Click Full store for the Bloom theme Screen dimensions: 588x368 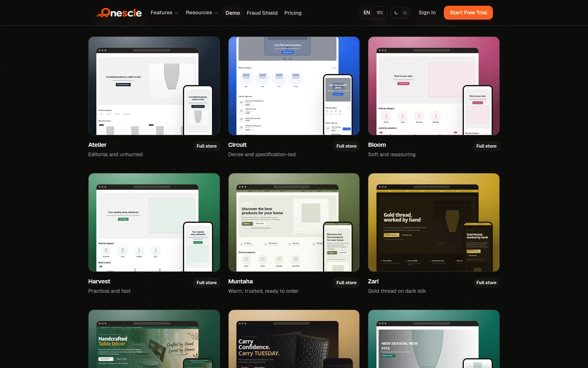(486, 146)
